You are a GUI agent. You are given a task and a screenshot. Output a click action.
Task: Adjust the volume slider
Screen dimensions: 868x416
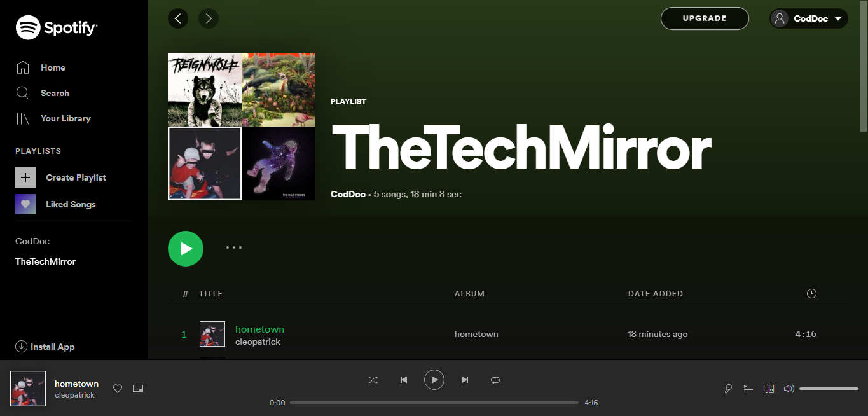click(x=829, y=389)
